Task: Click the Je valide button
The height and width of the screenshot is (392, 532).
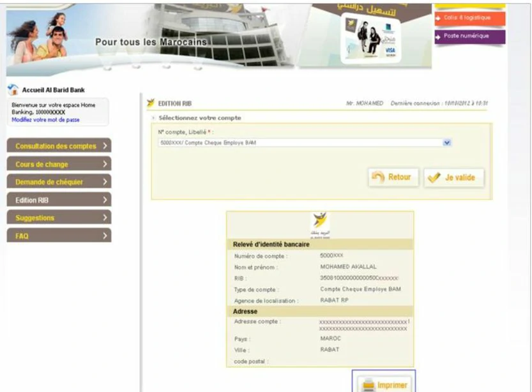Action: click(x=454, y=177)
